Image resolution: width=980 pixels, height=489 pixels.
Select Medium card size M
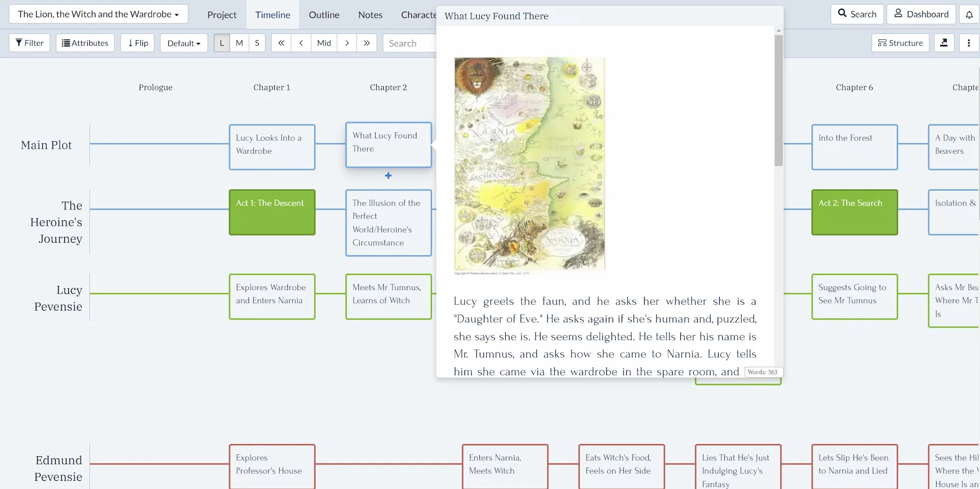pyautogui.click(x=239, y=43)
